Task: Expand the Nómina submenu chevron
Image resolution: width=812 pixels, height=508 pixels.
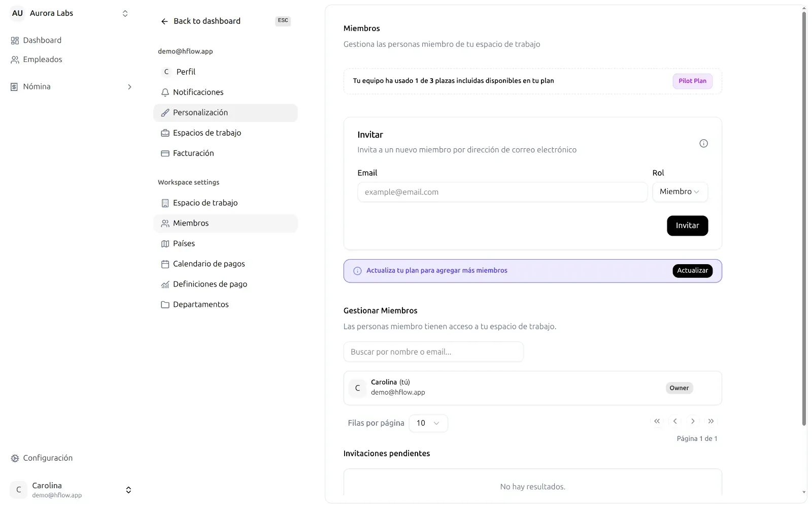Action: tap(129, 87)
